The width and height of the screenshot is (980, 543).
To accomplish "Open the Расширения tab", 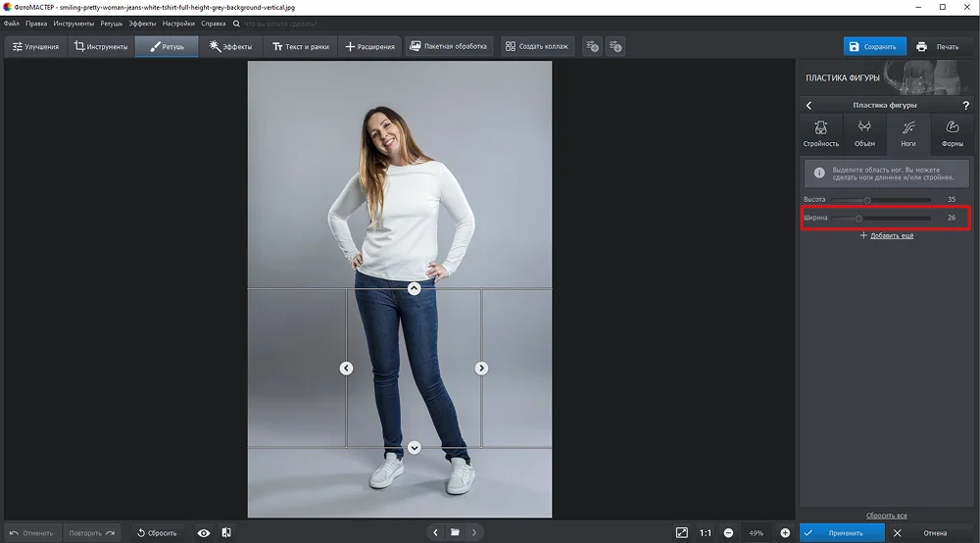I will click(x=370, y=46).
